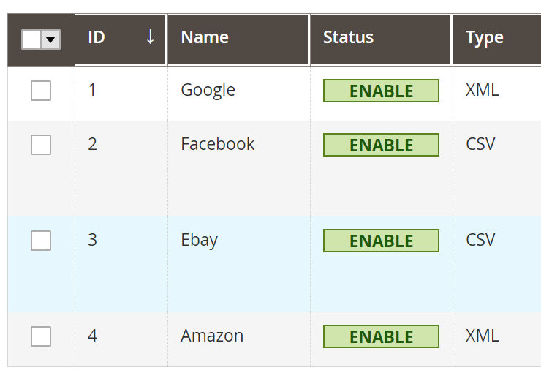The width and height of the screenshot is (541, 392).
Task: Sort by the Name column header
Action: [238, 39]
